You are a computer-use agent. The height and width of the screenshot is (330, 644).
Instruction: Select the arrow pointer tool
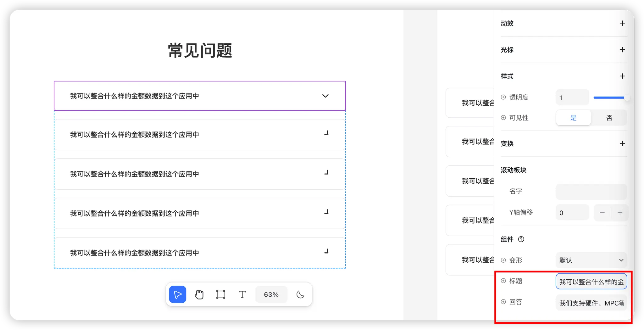pos(177,294)
